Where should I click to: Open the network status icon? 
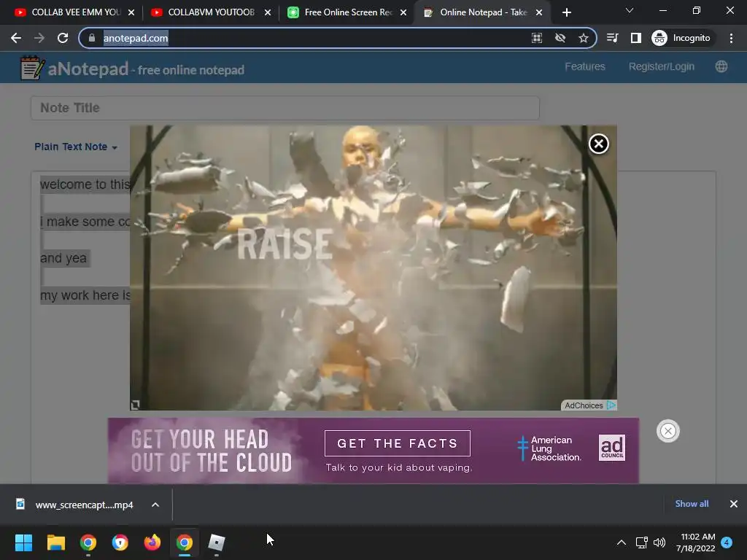[x=641, y=542]
